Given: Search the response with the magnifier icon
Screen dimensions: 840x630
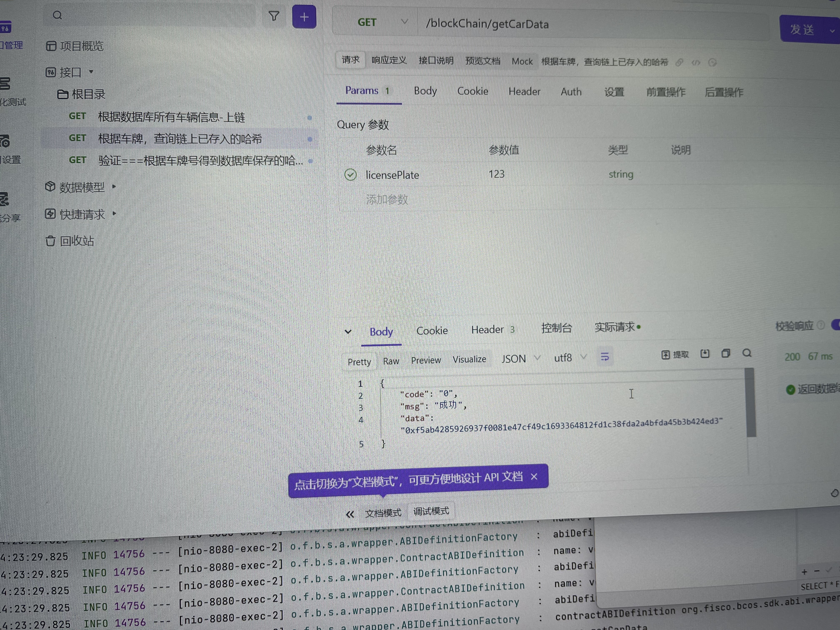Looking at the screenshot, I should tap(747, 353).
